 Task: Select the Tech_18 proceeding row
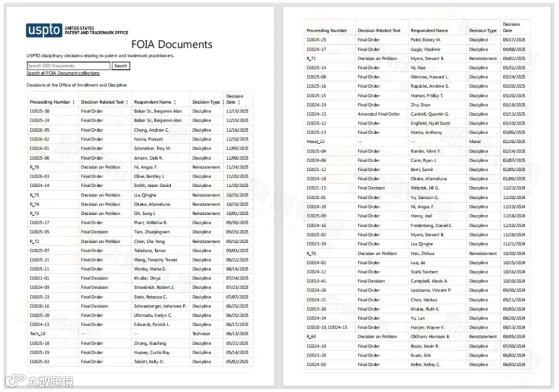(140, 334)
